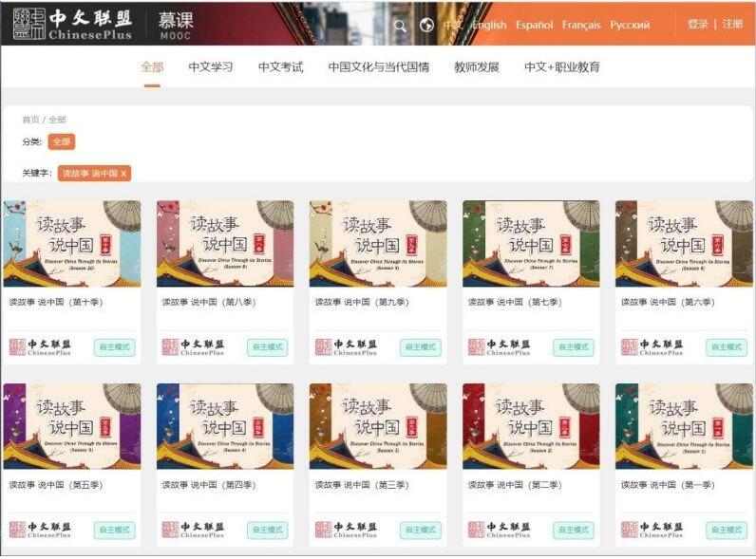Click the ChinesePlus logo in the header
The image size is (756, 559).
(72, 24)
